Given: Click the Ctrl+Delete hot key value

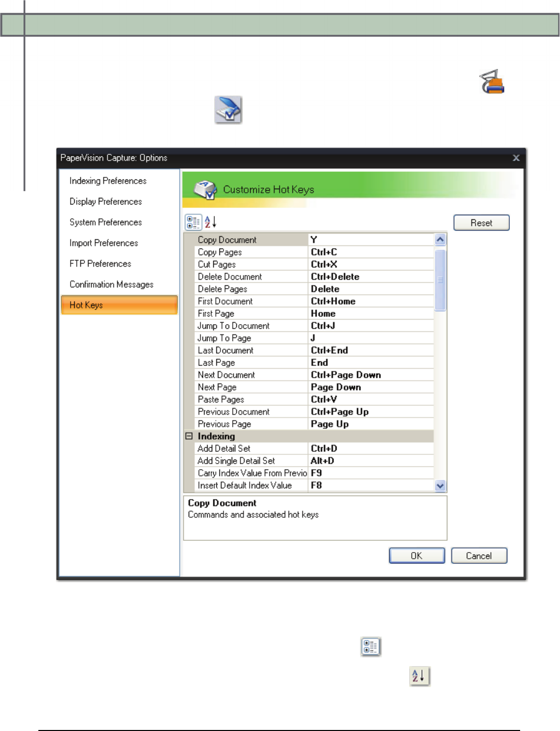Looking at the screenshot, I should tap(371, 277).
